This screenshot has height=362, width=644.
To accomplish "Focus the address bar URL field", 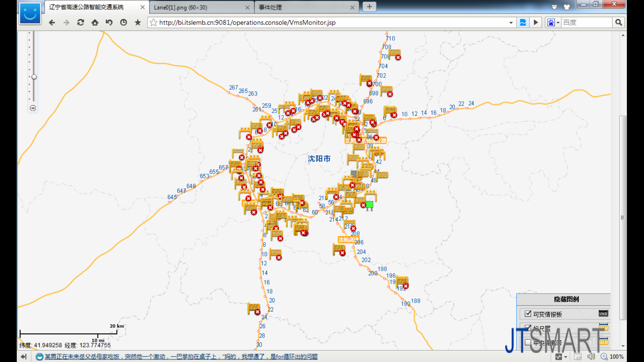I will (332, 22).
